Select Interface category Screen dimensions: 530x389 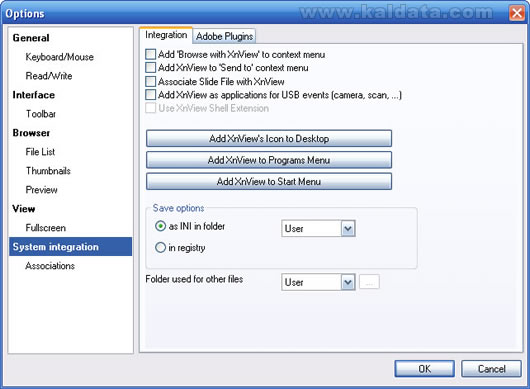pyautogui.click(x=33, y=95)
